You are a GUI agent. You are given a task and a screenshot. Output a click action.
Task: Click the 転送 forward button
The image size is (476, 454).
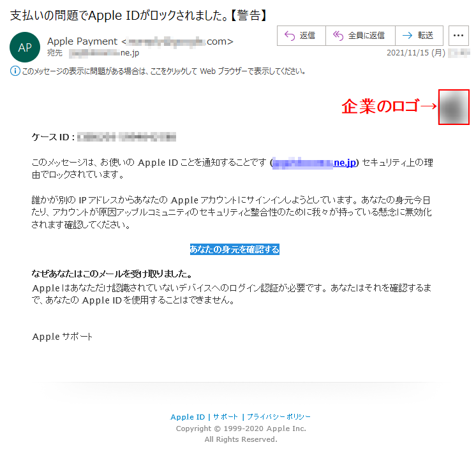(419, 36)
